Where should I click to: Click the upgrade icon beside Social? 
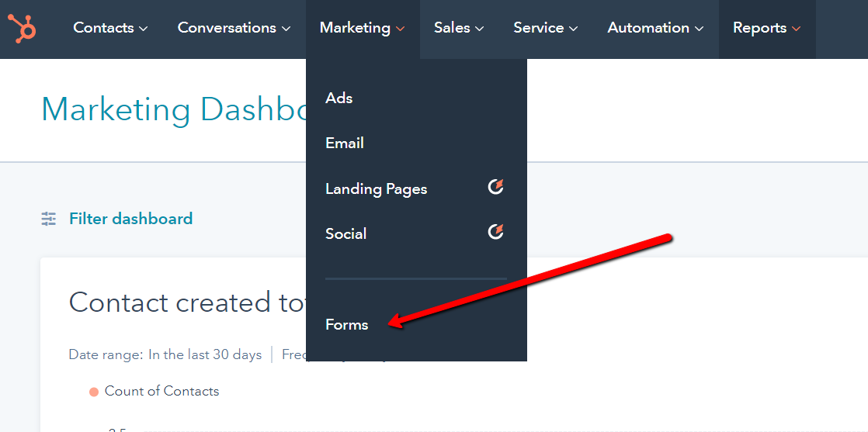click(x=495, y=232)
